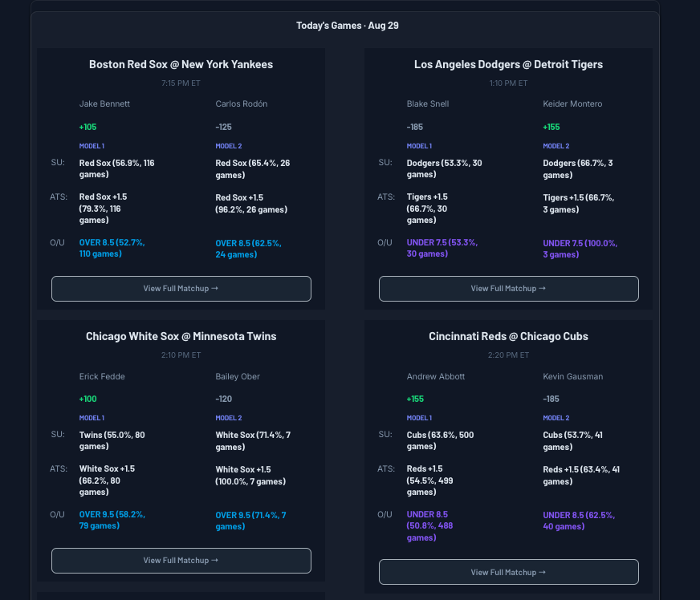Viewport: 700px width, 600px height.
Task: Click Reds +1.5 (63.4%, 41 games) pick
Action: point(581,476)
